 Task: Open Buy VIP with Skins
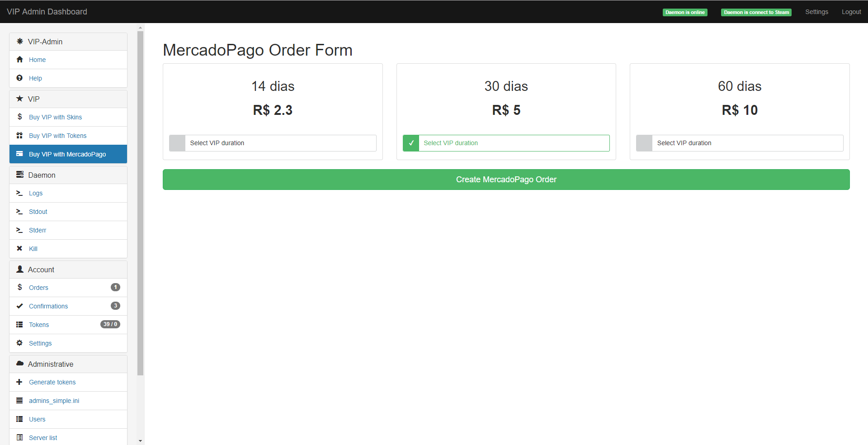pyautogui.click(x=68, y=117)
